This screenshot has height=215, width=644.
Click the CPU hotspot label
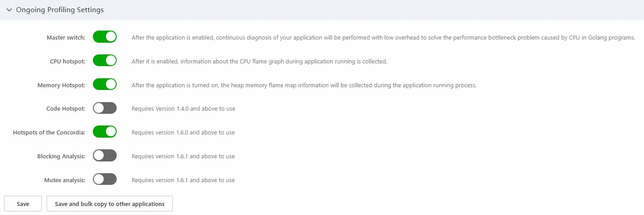coord(67,62)
